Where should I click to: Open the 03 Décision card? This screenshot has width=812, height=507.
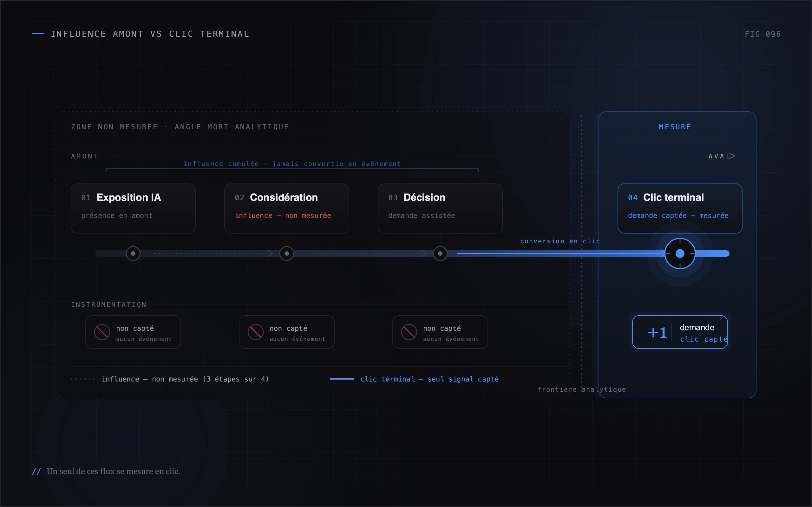pos(440,208)
